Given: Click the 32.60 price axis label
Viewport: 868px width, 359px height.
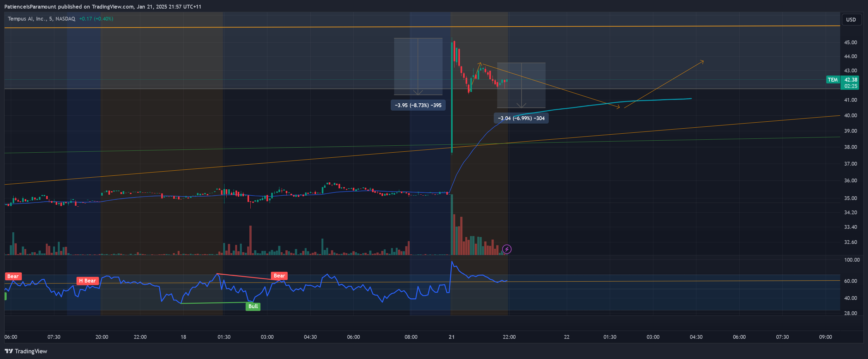Looking at the screenshot, I should 850,242.
